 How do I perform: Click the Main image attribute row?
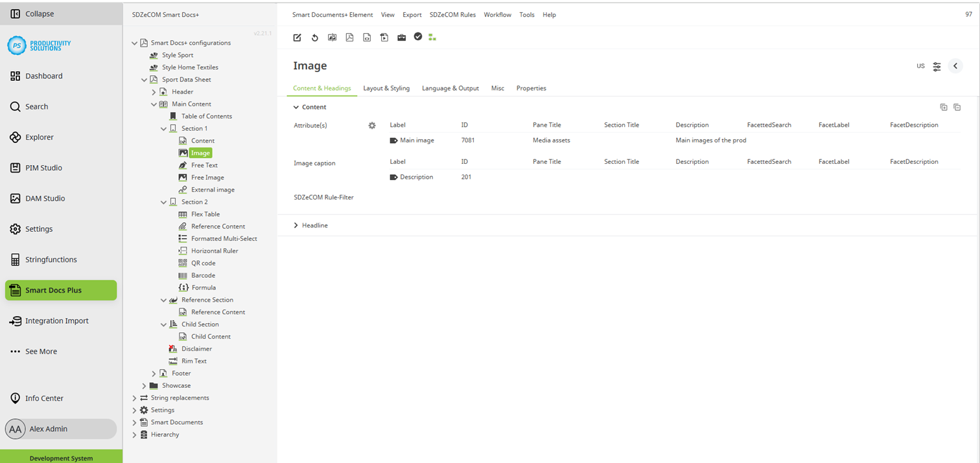tap(674, 141)
